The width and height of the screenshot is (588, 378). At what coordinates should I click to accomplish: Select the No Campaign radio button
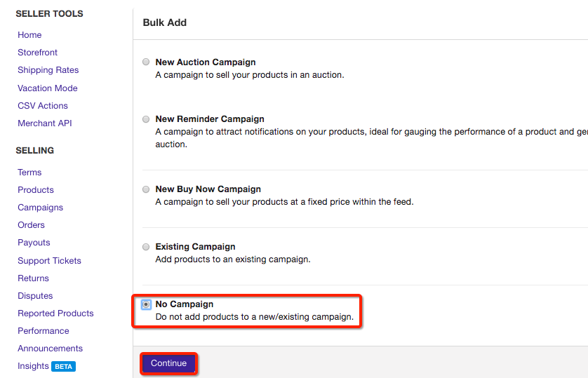point(146,304)
